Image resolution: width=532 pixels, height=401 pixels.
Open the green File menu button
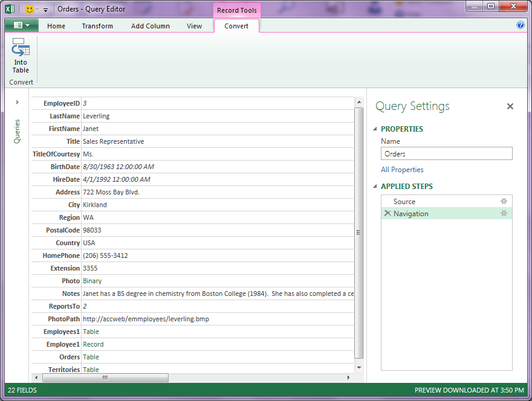pos(22,25)
